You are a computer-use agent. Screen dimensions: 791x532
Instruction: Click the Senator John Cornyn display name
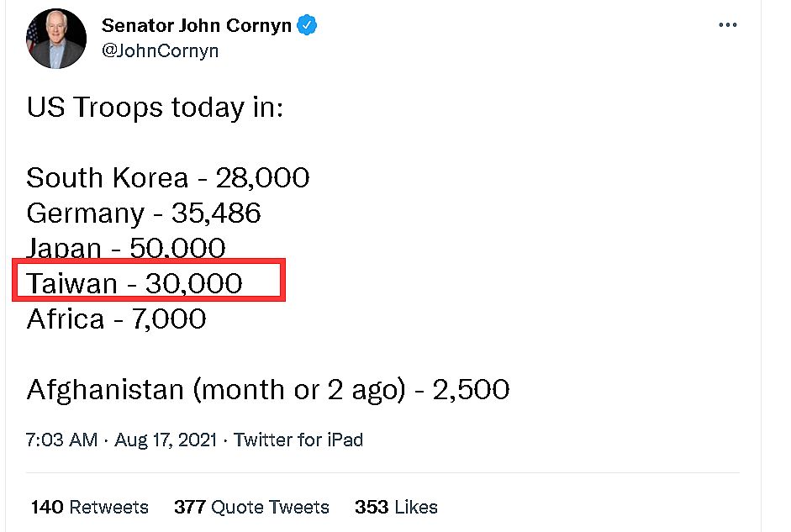(x=196, y=25)
